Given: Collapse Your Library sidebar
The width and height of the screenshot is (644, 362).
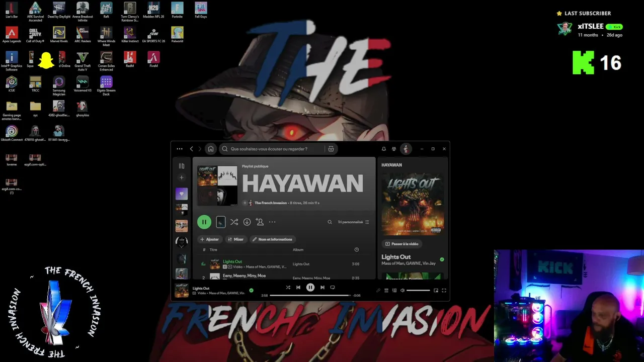Looking at the screenshot, I should pos(182,166).
